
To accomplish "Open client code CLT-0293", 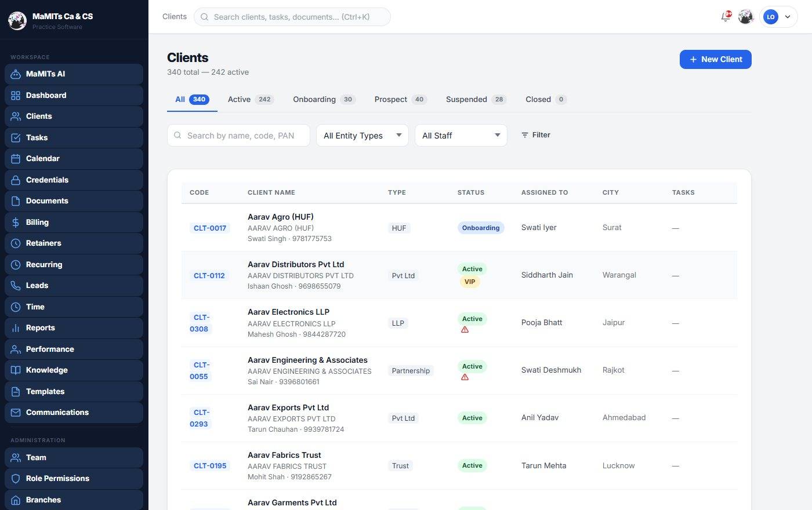I will point(200,418).
